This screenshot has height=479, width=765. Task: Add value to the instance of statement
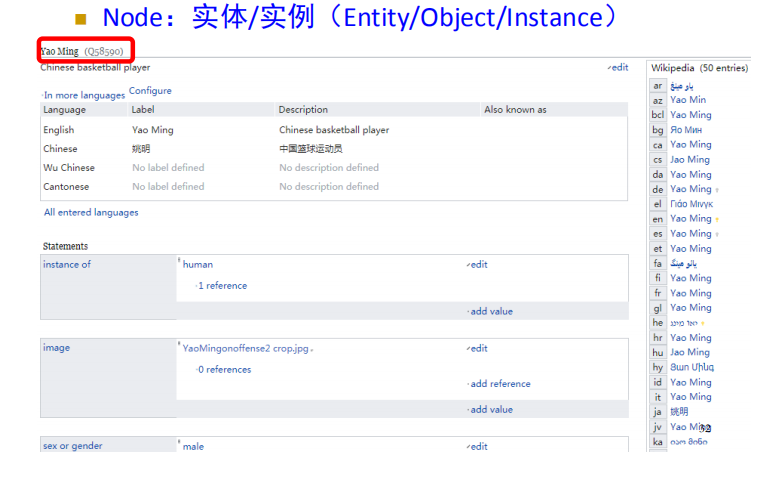[x=491, y=311]
